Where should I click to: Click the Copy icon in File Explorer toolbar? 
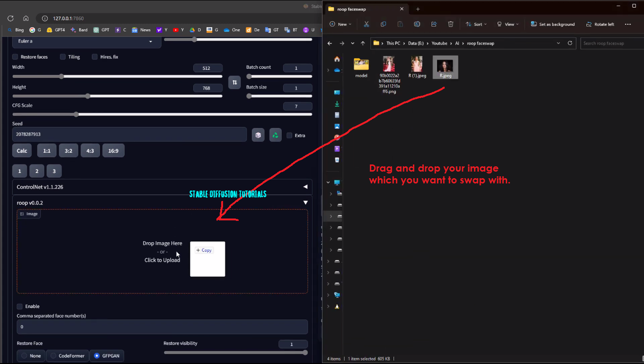point(383,24)
